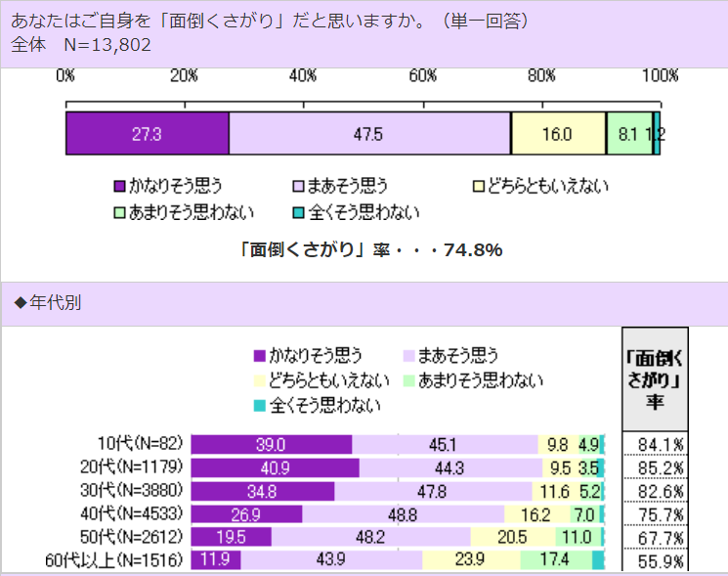Select the 16.0 yellow segment of the overall bar
The height and width of the screenshot is (576, 728).
pyautogui.click(x=558, y=134)
